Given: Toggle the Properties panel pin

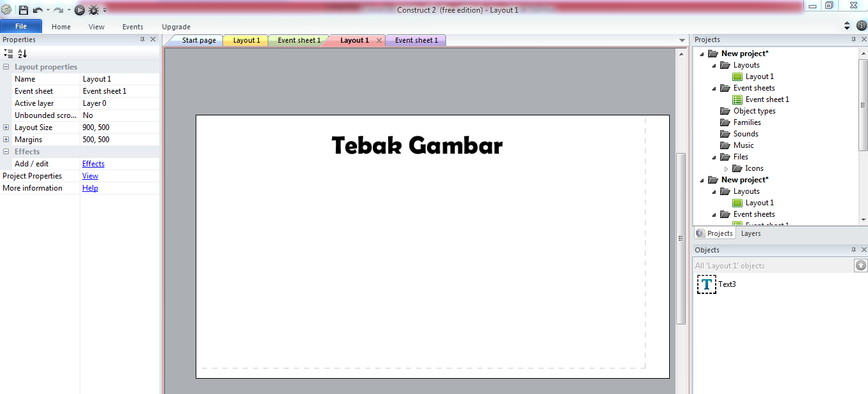Looking at the screenshot, I should point(142,40).
